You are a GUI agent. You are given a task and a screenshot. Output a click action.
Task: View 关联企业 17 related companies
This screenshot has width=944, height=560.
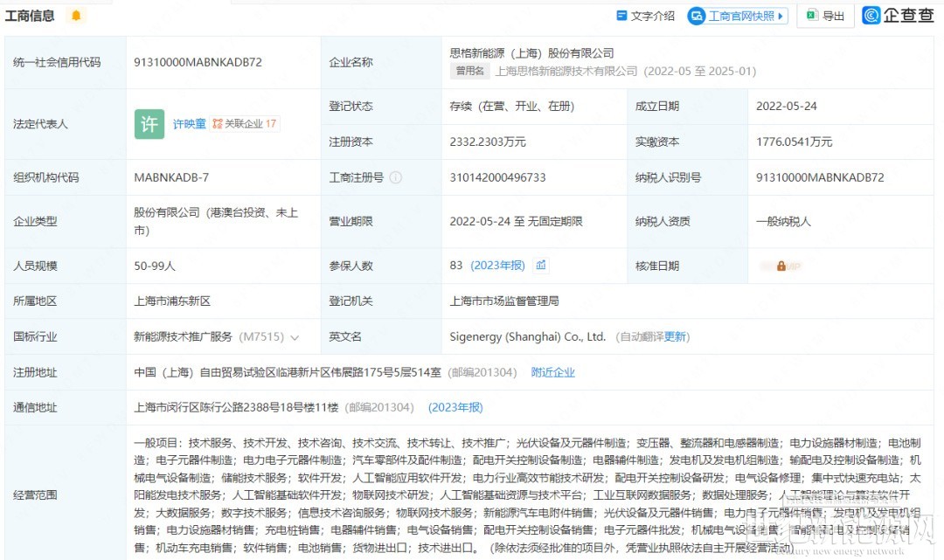pyautogui.click(x=245, y=124)
